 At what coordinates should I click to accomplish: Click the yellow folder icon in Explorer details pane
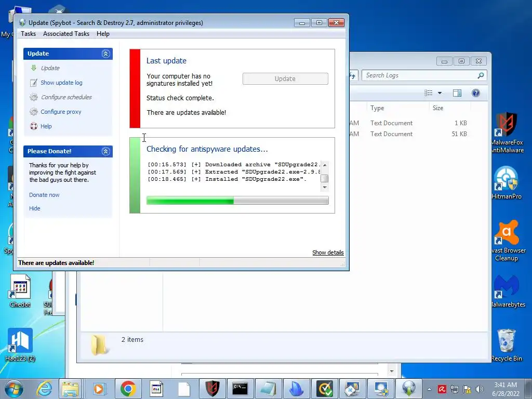pos(99,345)
